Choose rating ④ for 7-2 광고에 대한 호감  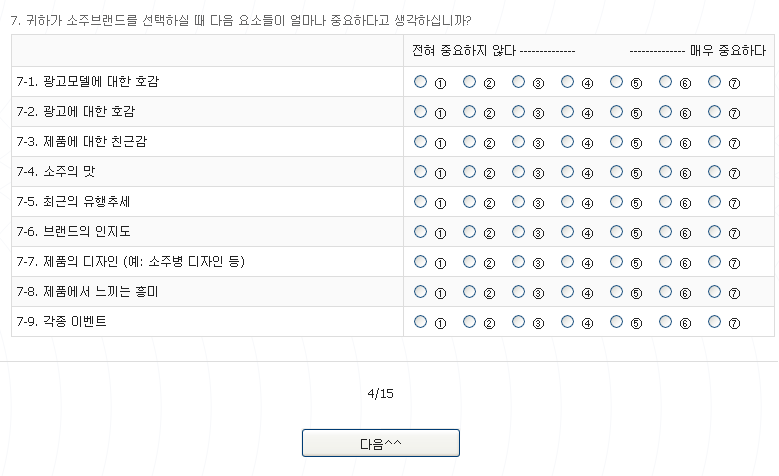[567, 112]
